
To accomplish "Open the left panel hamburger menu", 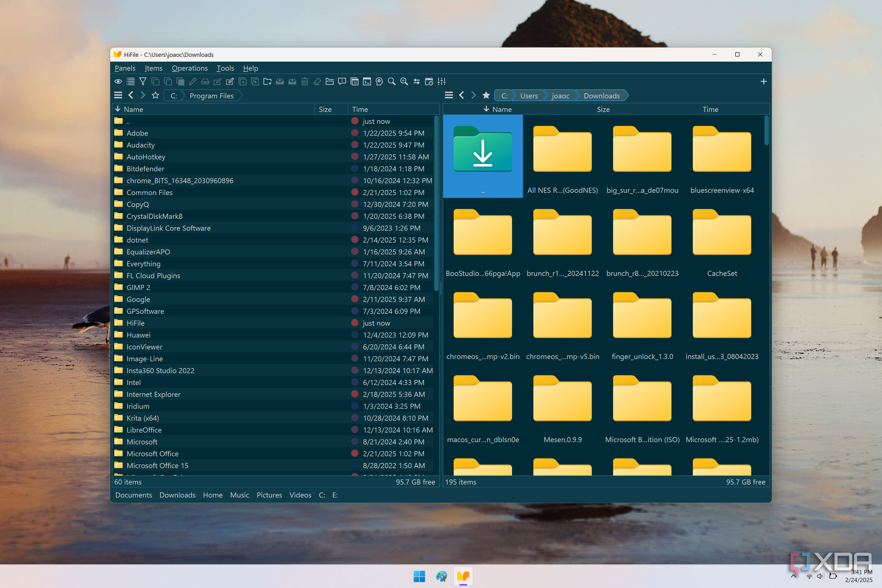I will 118,96.
